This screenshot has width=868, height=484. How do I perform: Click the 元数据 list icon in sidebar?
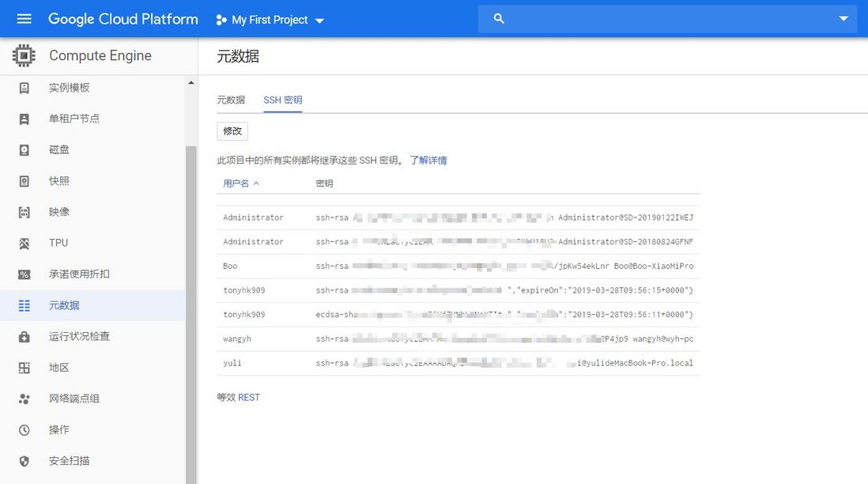(x=25, y=305)
